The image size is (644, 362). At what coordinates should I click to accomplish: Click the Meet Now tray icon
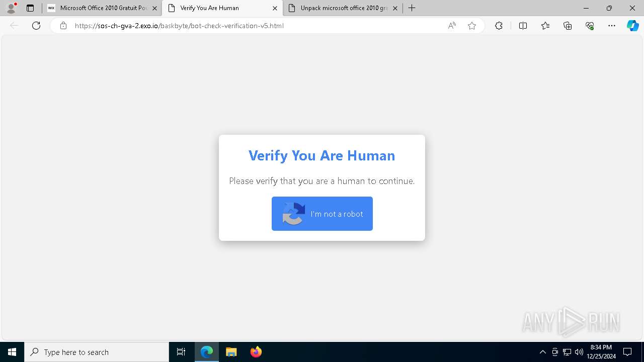(x=555, y=352)
